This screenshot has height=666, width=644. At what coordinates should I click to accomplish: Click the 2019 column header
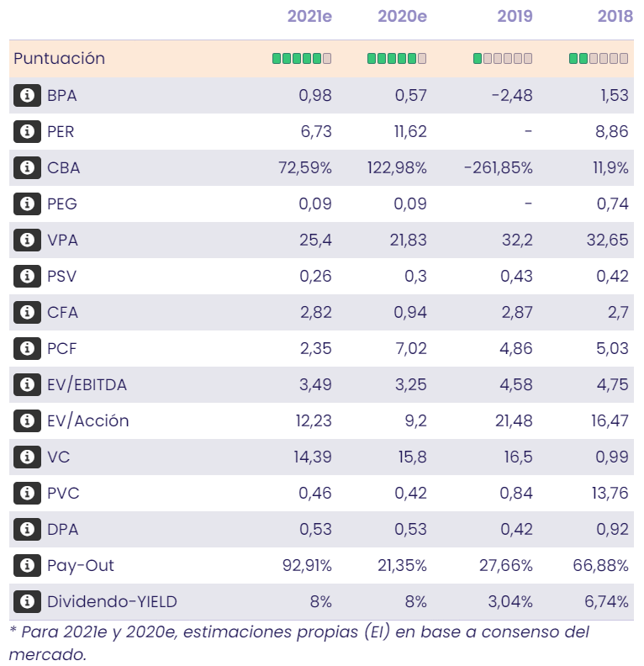pyautogui.click(x=515, y=16)
